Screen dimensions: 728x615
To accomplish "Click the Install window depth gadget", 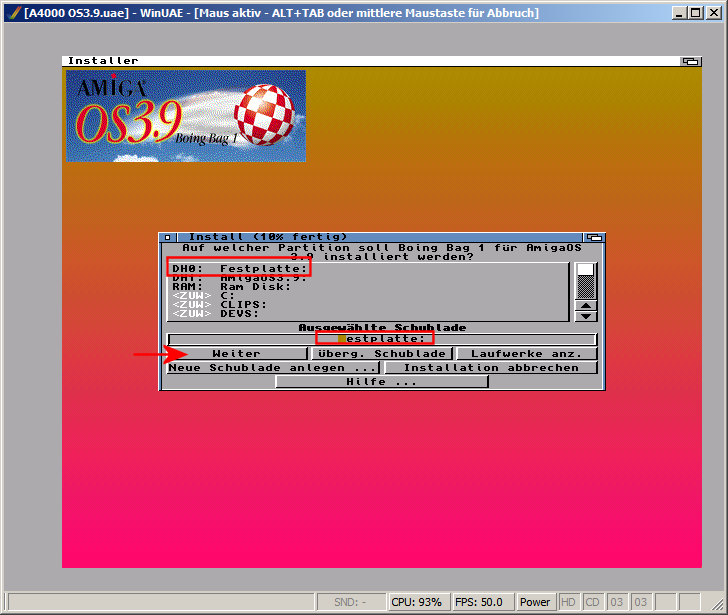I will click(x=594, y=237).
